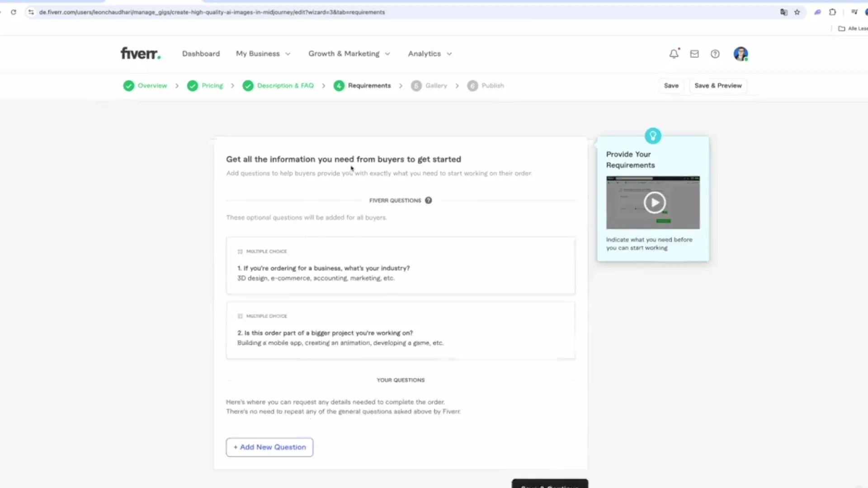Click the Save & Preview button
Viewport: 868px width, 488px height.
(x=718, y=85)
